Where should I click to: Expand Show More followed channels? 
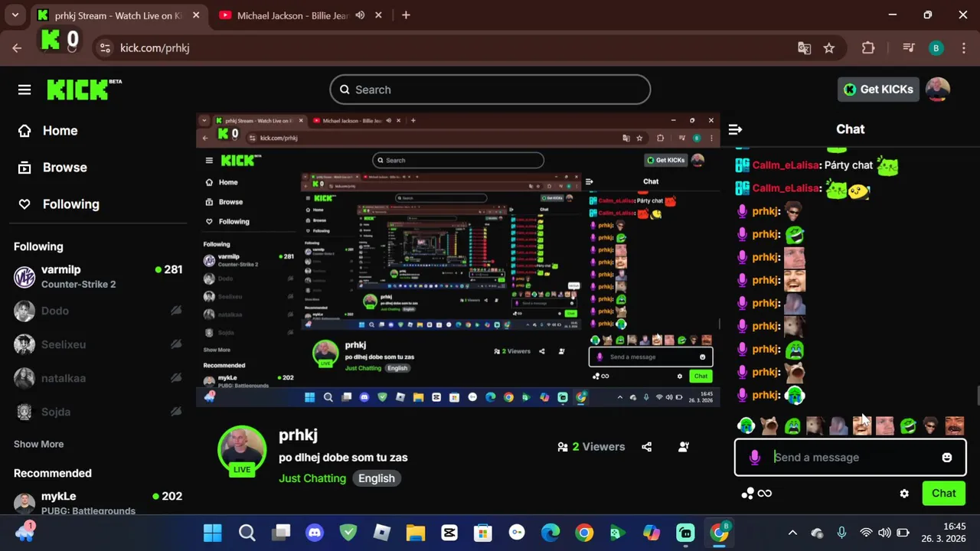pos(38,444)
